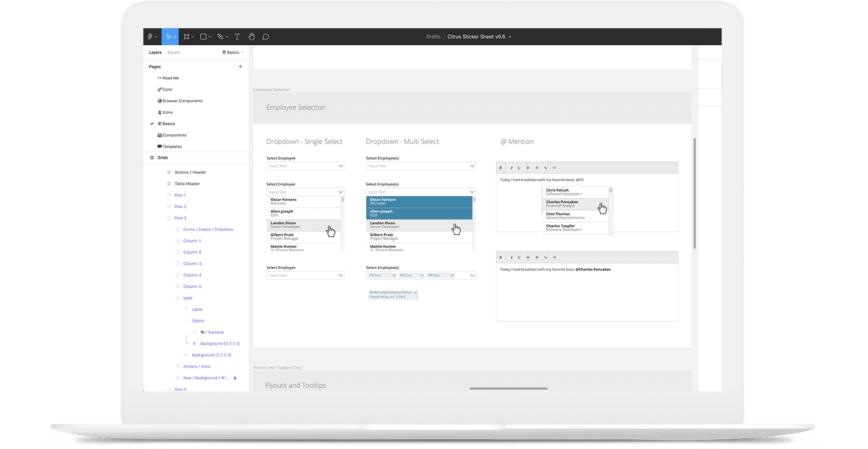Click the canvas horizontal scrollbar
This screenshot has height=449, width=868.
[508, 389]
